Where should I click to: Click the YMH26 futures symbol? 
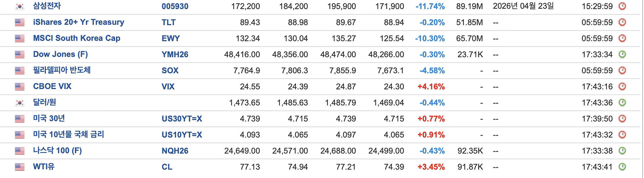pyautogui.click(x=175, y=54)
